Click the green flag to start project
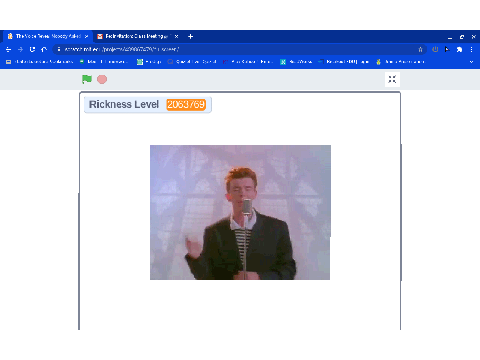The width and height of the screenshot is (480, 360). pos(87,79)
